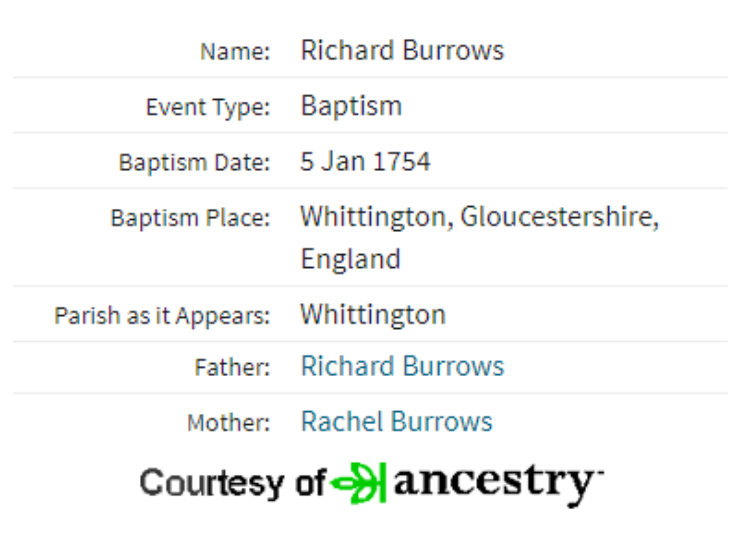Screen dimensions: 750x540
Task: Click the England line of baptism place
Action: click(x=350, y=259)
